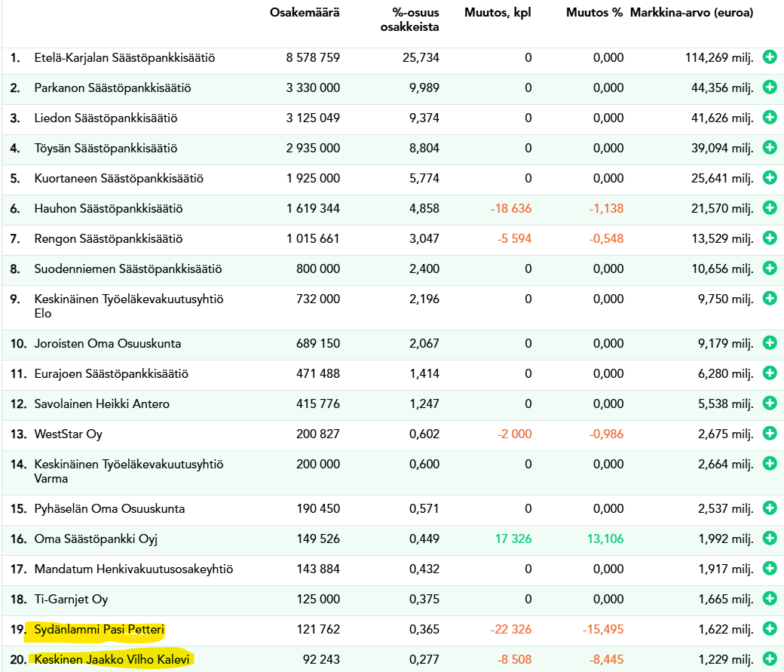
Task: Click Joroisten Oma Osuuskunta name
Action: tap(108, 343)
